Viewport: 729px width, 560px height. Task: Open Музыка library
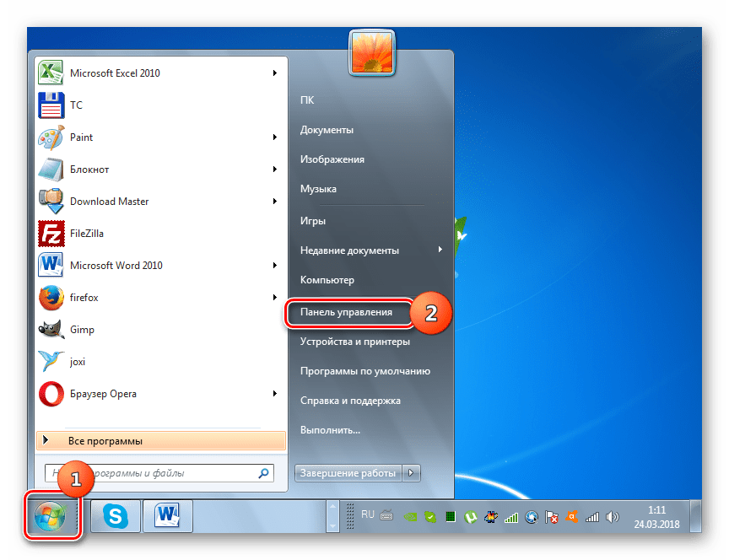318,189
